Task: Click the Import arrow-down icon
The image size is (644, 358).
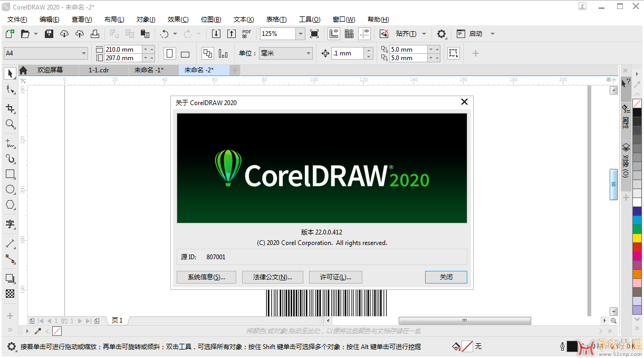Action: tap(216, 34)
